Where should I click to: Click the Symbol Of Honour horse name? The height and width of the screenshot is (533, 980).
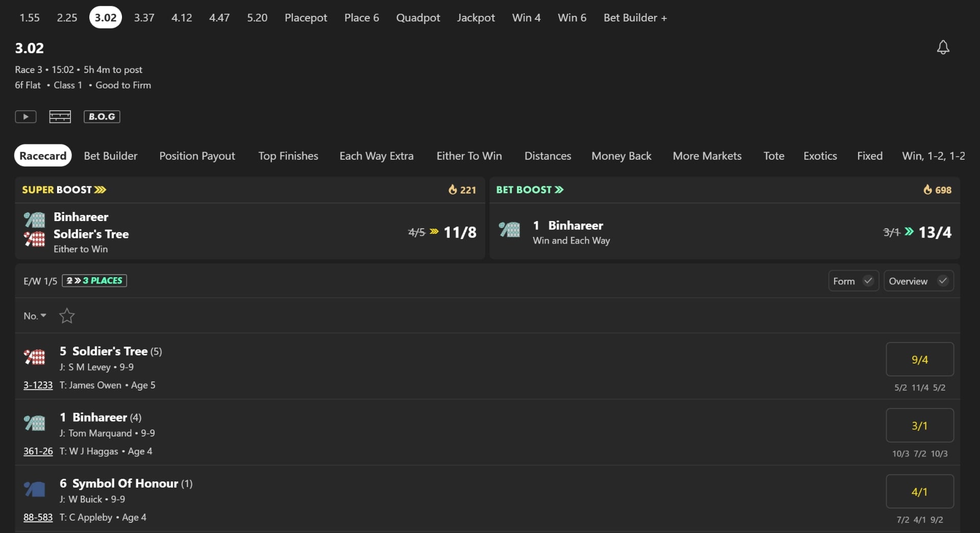(x=125, y=483)
